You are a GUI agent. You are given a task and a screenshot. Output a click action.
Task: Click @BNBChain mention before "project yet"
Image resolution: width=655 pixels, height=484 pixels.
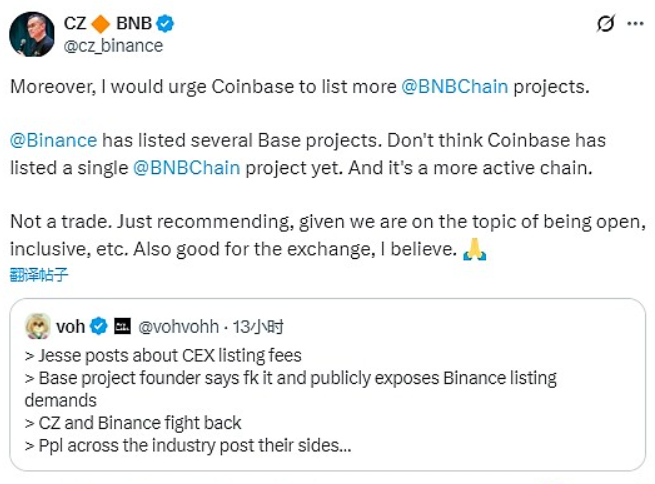pos(186,167)
